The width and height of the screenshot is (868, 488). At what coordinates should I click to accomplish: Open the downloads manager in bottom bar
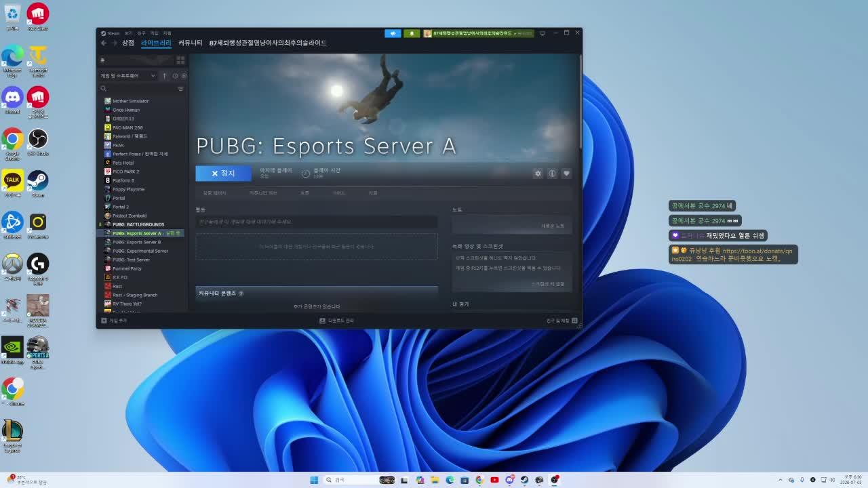[337, 321]
